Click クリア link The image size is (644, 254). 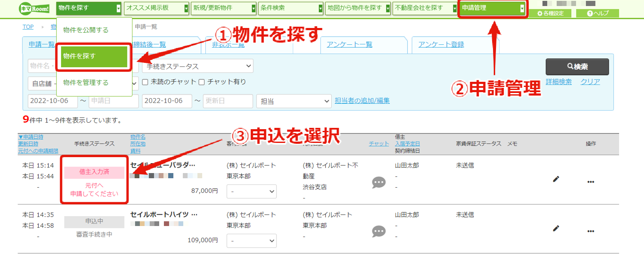[590, 82]
